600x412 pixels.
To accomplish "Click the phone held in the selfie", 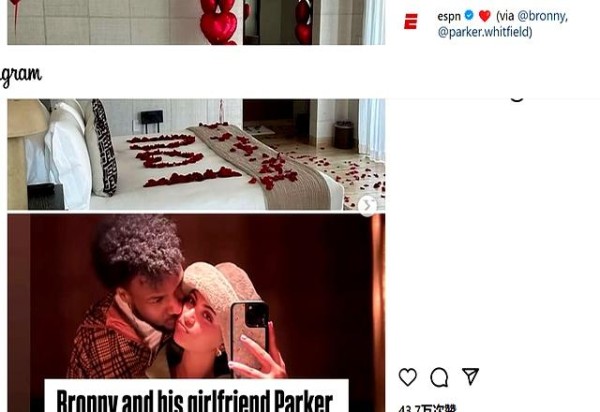I will pos(249,332).
